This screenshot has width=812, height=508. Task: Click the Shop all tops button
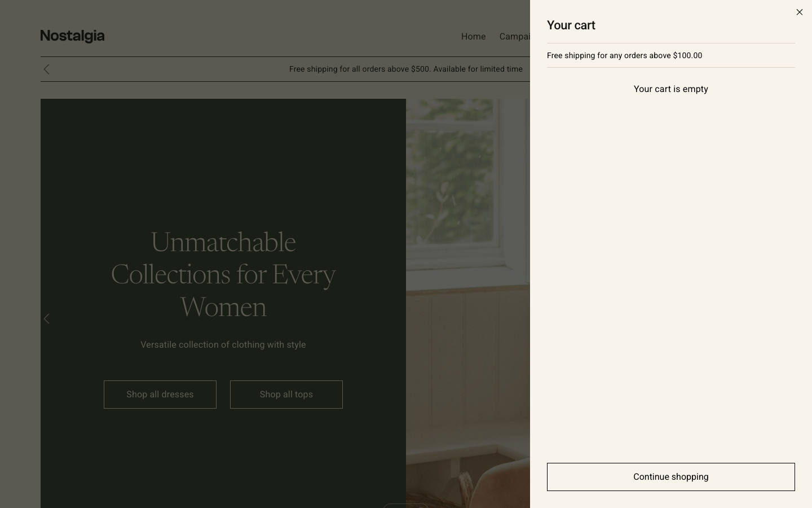286,395
